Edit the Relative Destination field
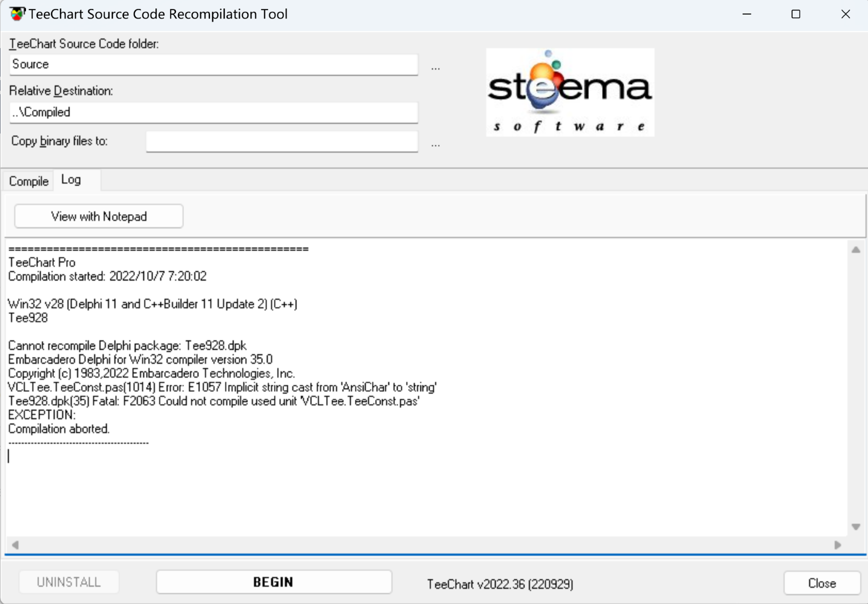Viewport: 868px width, 604px height. click(213, 113)
